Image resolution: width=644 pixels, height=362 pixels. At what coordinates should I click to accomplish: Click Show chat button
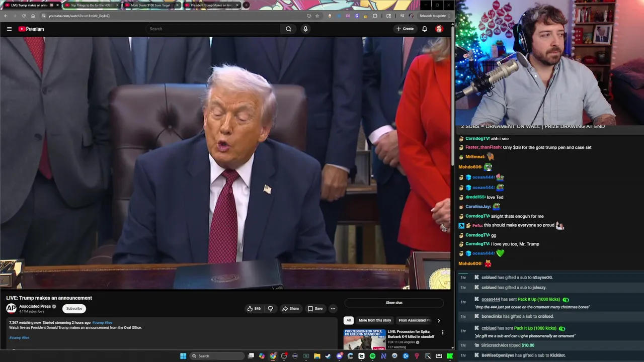[394, 303]
